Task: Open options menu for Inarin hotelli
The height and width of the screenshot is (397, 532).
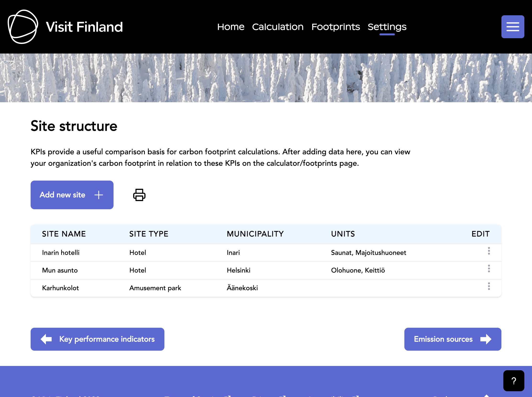Action: (x=489, y=251)
